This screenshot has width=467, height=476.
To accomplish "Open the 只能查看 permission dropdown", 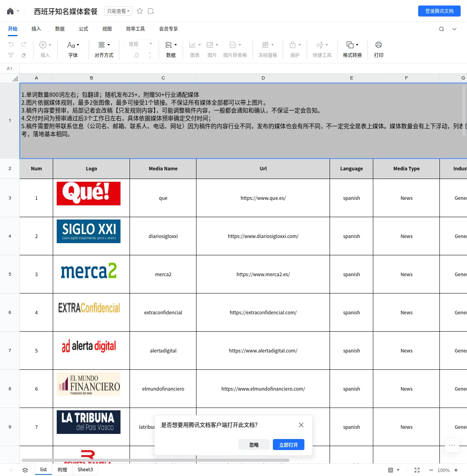I will [119, 11].
